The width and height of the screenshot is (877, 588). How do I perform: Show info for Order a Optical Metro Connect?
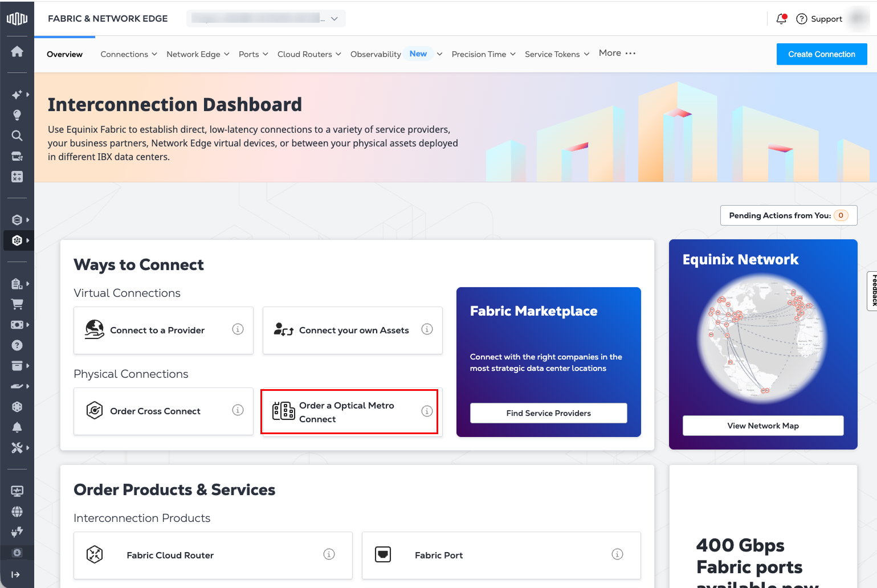[x=427, y=411]
